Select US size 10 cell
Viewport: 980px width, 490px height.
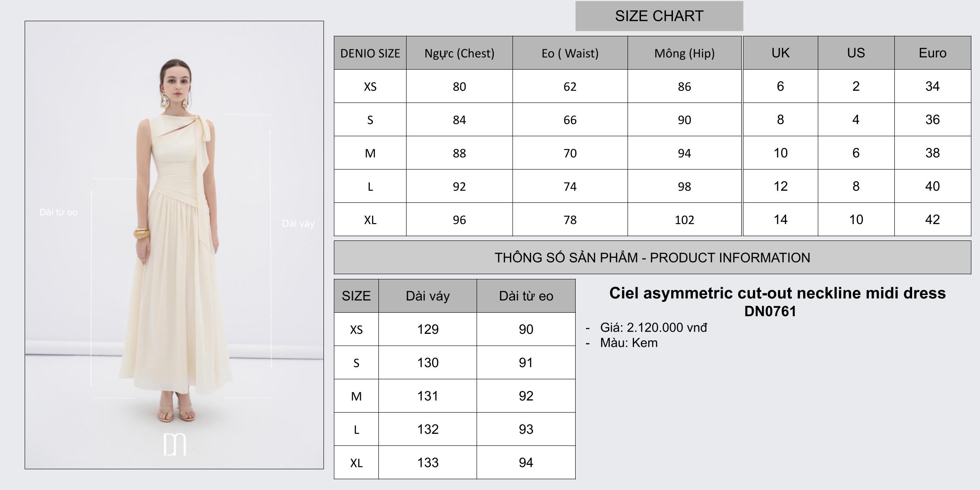(x=856, y=219)
